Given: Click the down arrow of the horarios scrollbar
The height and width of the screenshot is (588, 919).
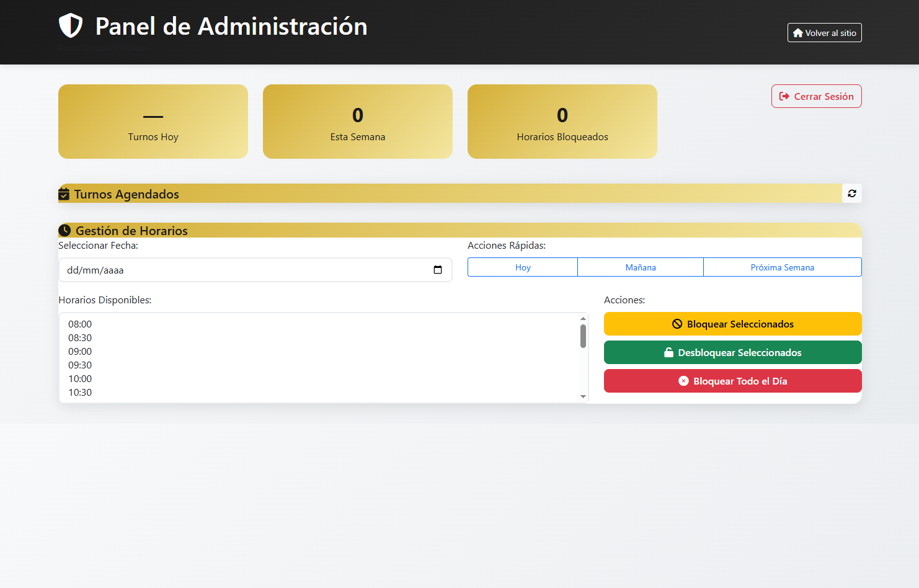Looking at the screenshot, I should tap(583, 396).
